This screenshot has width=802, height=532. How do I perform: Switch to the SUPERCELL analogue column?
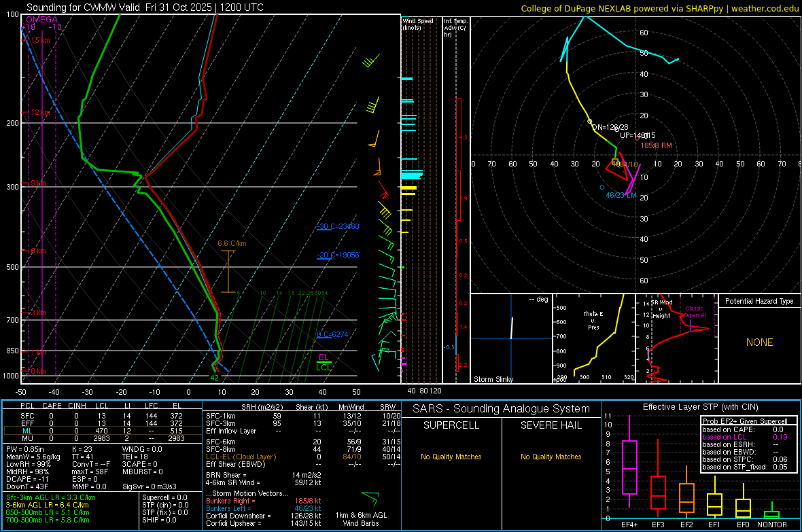point(451,425)
